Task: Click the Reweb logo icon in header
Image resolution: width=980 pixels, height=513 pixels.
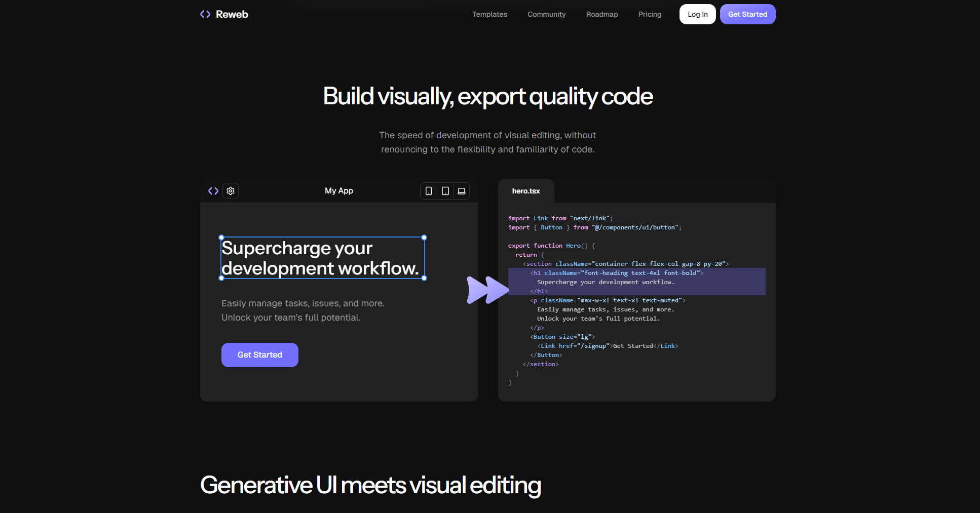Action: [205, 14]
